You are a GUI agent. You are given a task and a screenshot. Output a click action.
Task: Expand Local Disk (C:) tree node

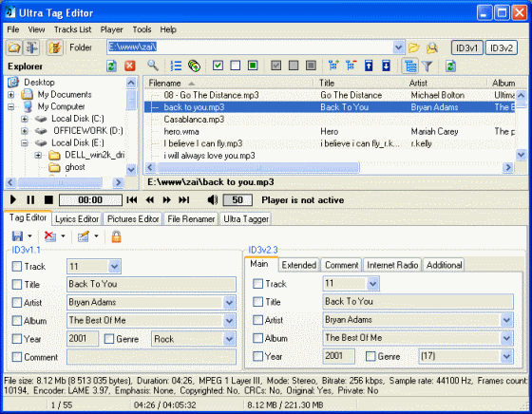point(24,119)
